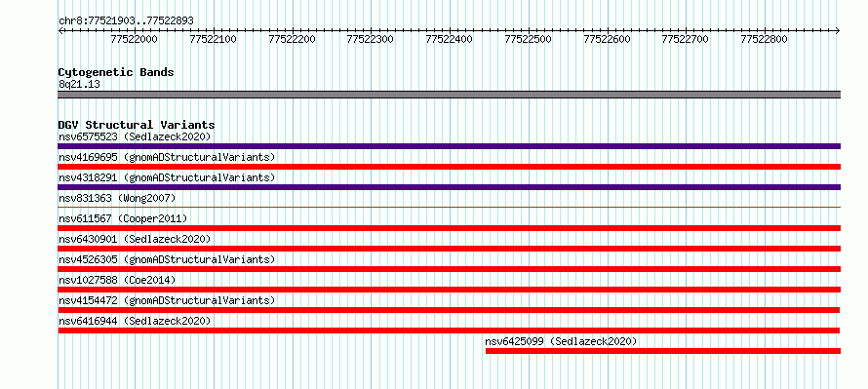Click the 77522400 ruler position label
868x389 pixels.
pos(450,39)
